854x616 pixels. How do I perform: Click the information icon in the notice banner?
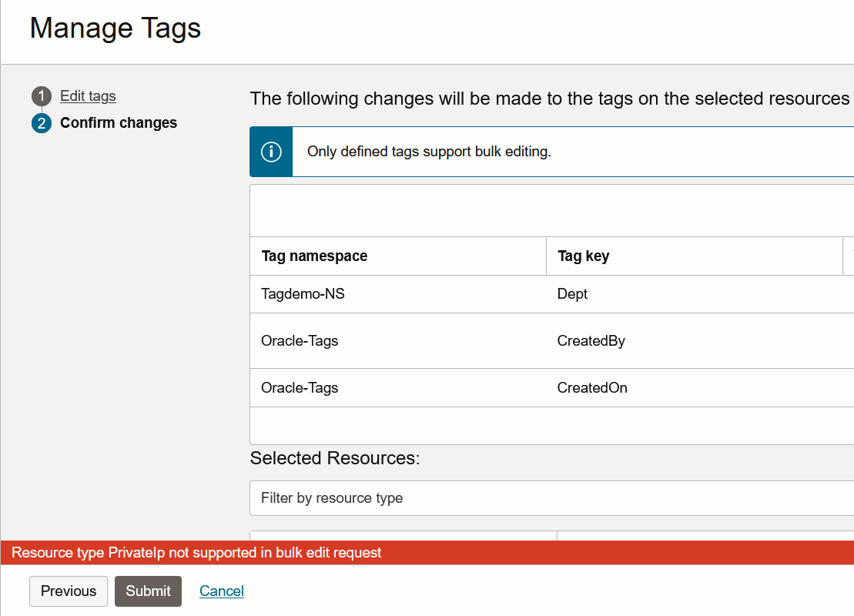coord(270,151)
